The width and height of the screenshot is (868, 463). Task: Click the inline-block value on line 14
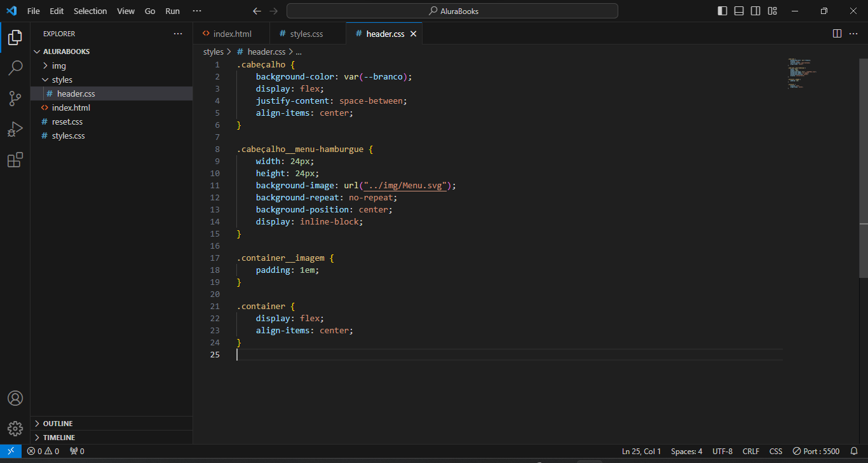pyautogui.click(x=329, y=221)
